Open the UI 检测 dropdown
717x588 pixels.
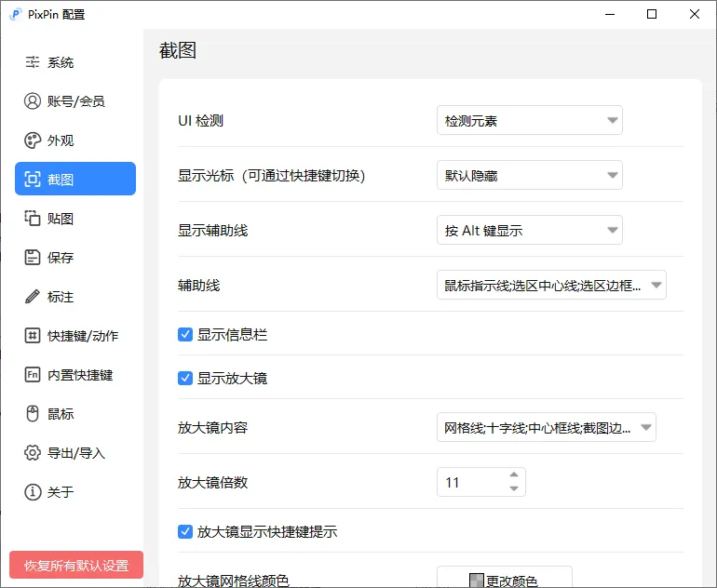click(x=529, y=121)
